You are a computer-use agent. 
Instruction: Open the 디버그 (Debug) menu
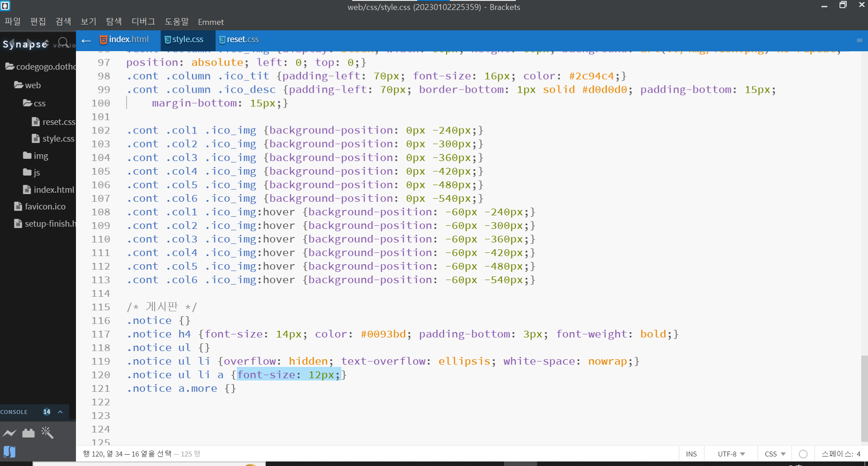pos(143,22)
